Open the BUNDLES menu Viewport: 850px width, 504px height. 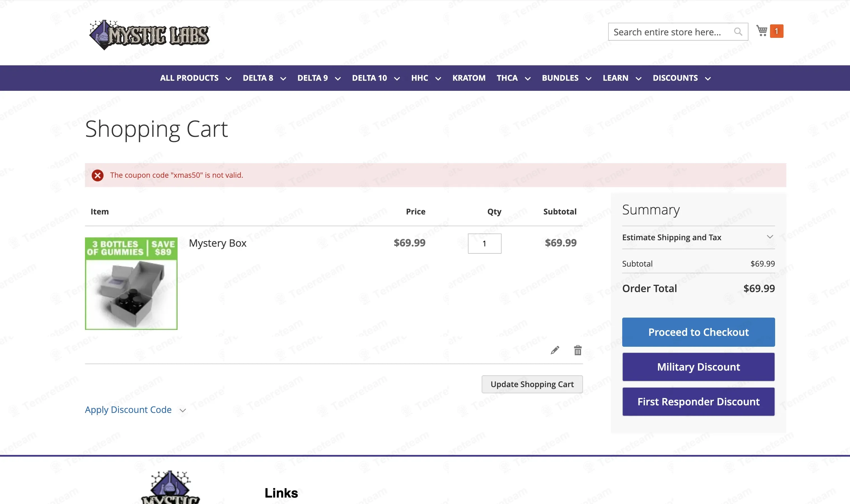pos(560,78)
